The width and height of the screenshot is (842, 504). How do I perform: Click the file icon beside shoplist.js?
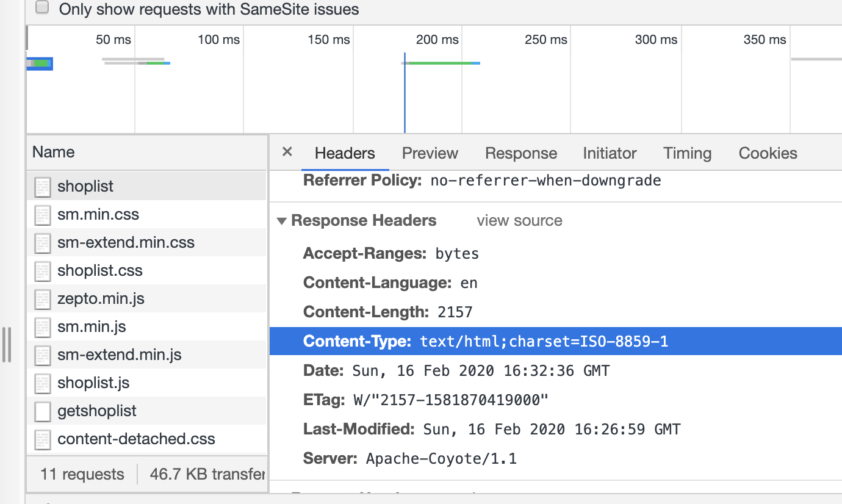42,383
